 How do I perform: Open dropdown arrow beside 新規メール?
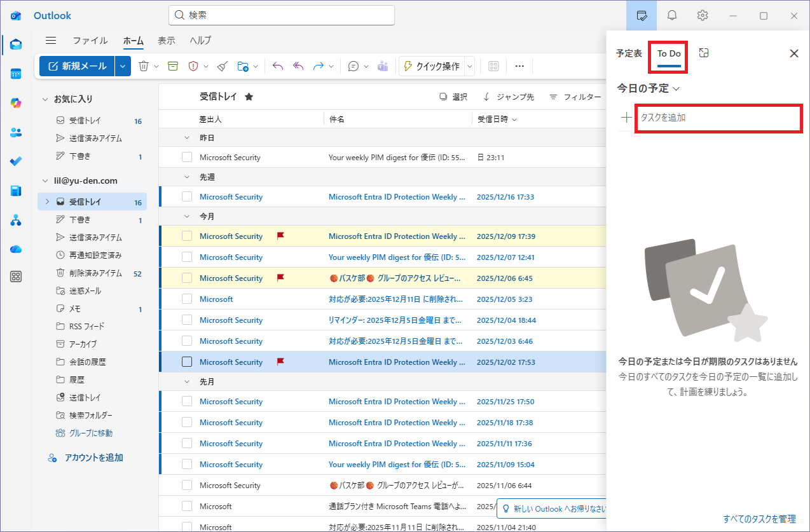(123, 66)
